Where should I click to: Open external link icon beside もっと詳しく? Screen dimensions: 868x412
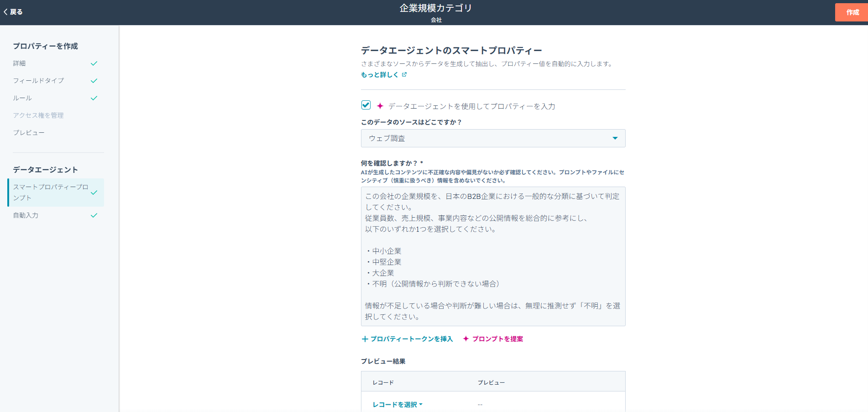[404, 74]
